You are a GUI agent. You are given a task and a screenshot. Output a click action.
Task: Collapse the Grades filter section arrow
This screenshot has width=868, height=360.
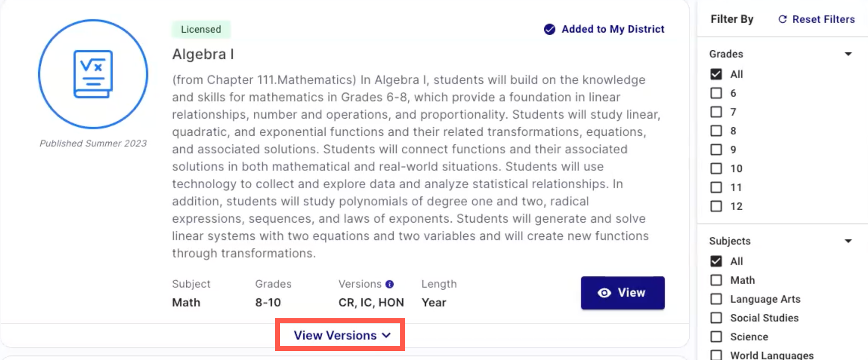[x=848, y=54]
